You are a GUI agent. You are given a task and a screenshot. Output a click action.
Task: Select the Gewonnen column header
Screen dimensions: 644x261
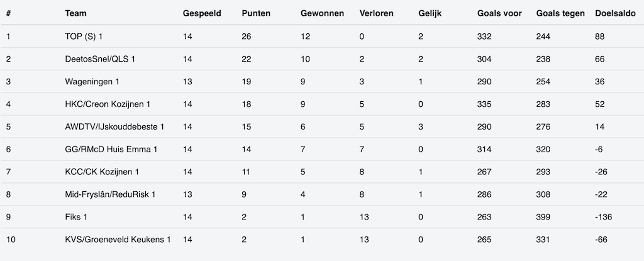[322, 13]
